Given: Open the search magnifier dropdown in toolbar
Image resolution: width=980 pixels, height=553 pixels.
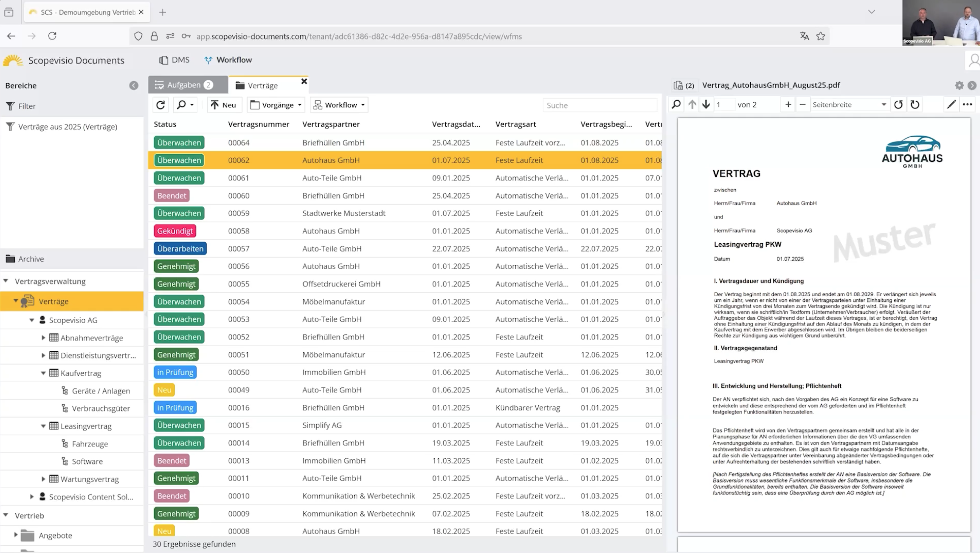Looking at the screenshot, I should click(185, 105).
